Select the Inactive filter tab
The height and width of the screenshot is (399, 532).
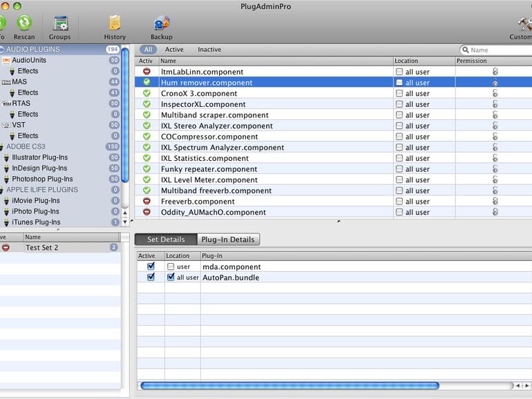click(x=209, y=50)
